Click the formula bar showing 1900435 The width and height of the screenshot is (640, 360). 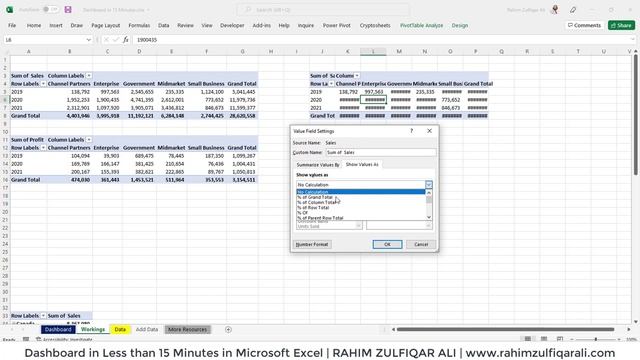(x=380, y=40)
